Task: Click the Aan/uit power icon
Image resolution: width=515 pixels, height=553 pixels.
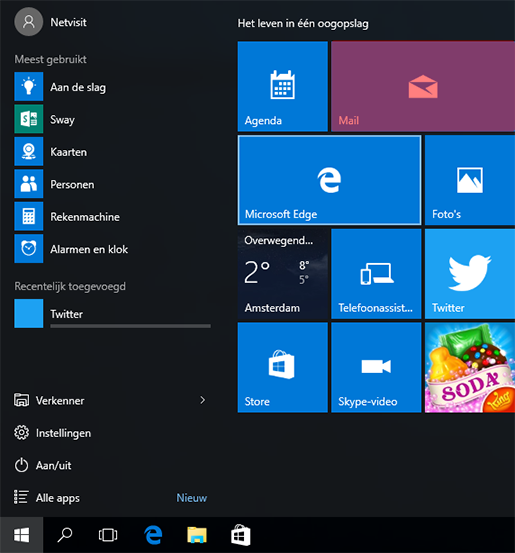Action: [x=22, y=465]
